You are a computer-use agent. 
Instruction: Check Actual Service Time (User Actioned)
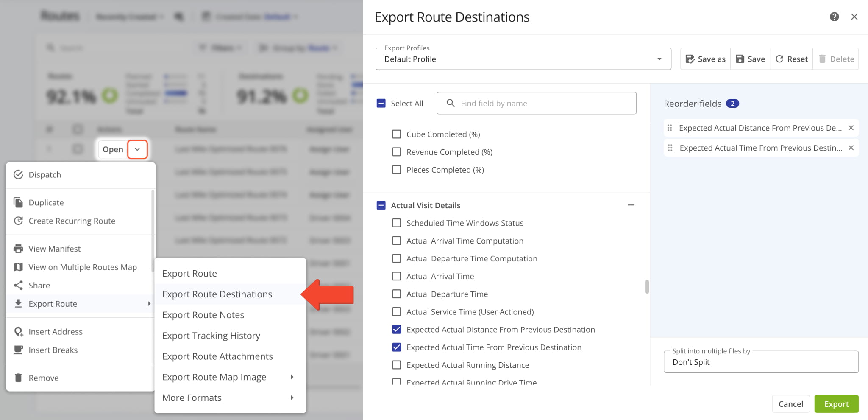(x=396, y=312)
